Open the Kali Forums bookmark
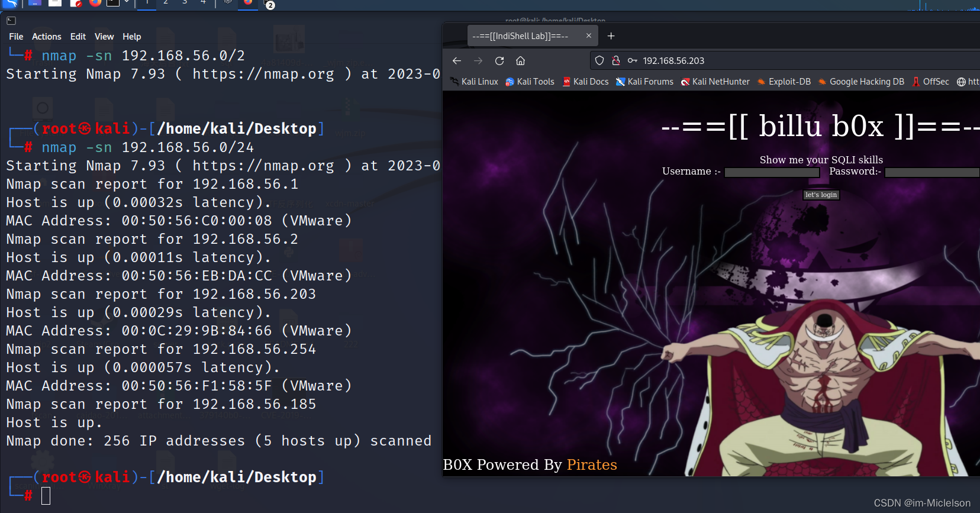This screenshot has height=513, width=980. pyautogui.click(x=644, y=82)
